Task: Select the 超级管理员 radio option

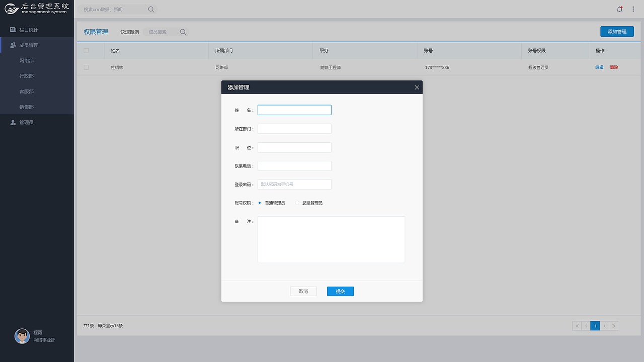Action: coord(297,203)
